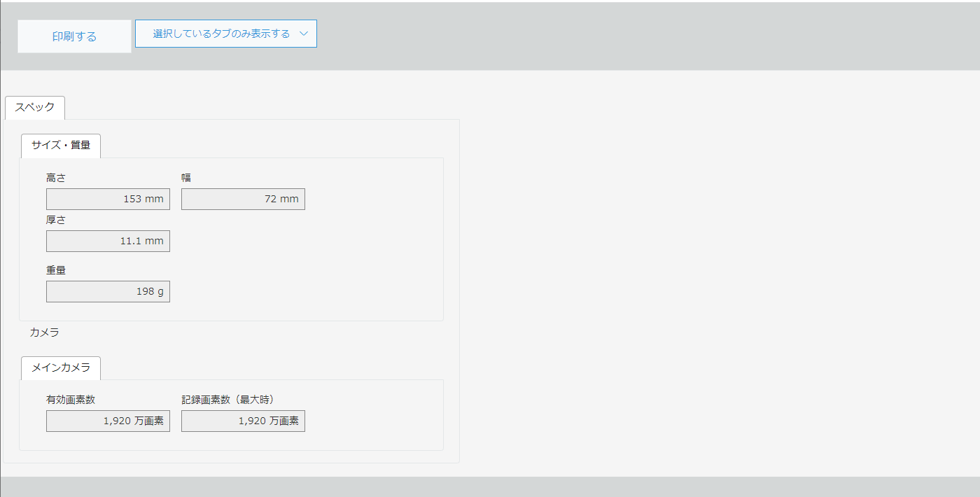Click the カメラ section heading
The image size is (980, 497).
click(44, 332)
